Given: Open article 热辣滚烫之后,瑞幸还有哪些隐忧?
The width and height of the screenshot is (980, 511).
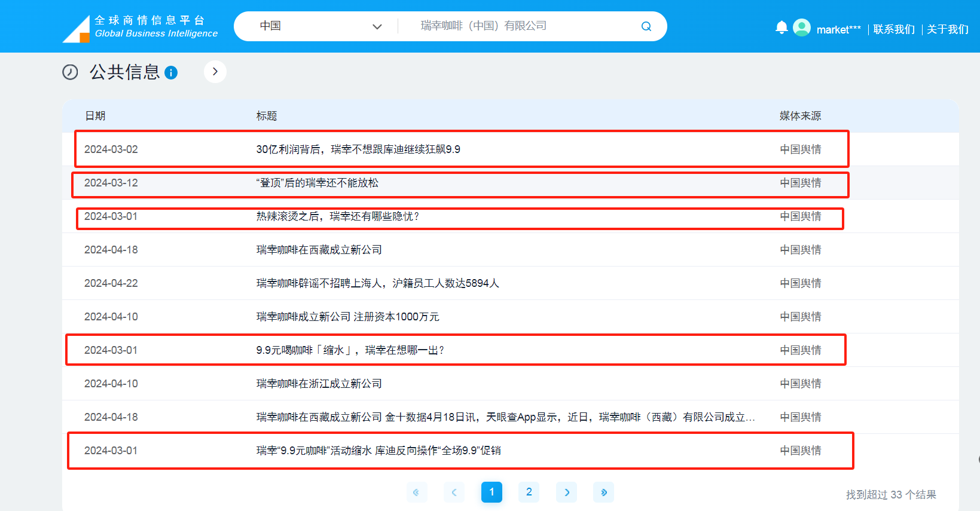Looking at the screenshot, I should (x=338, y=216).
